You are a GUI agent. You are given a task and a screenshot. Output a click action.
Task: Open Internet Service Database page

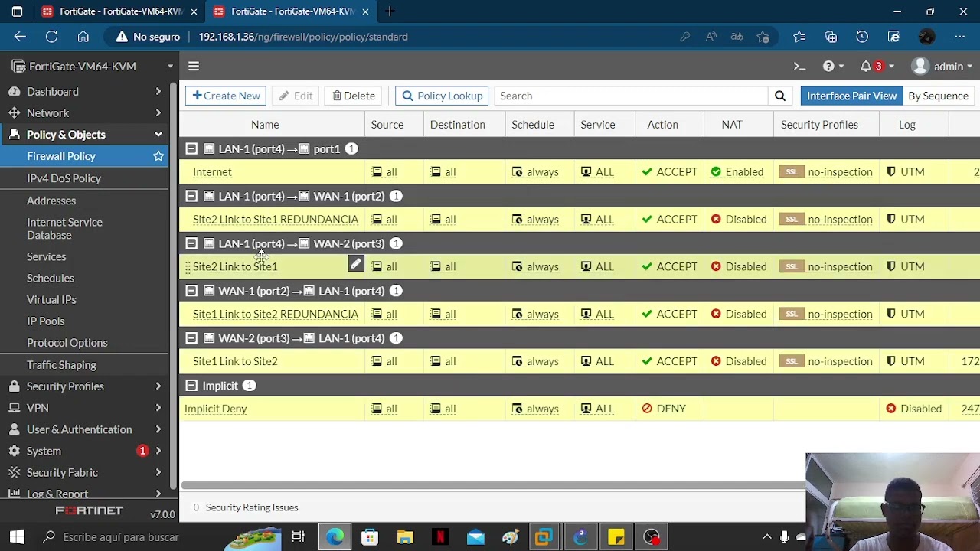pyautogui.click(x=64, y=229)
